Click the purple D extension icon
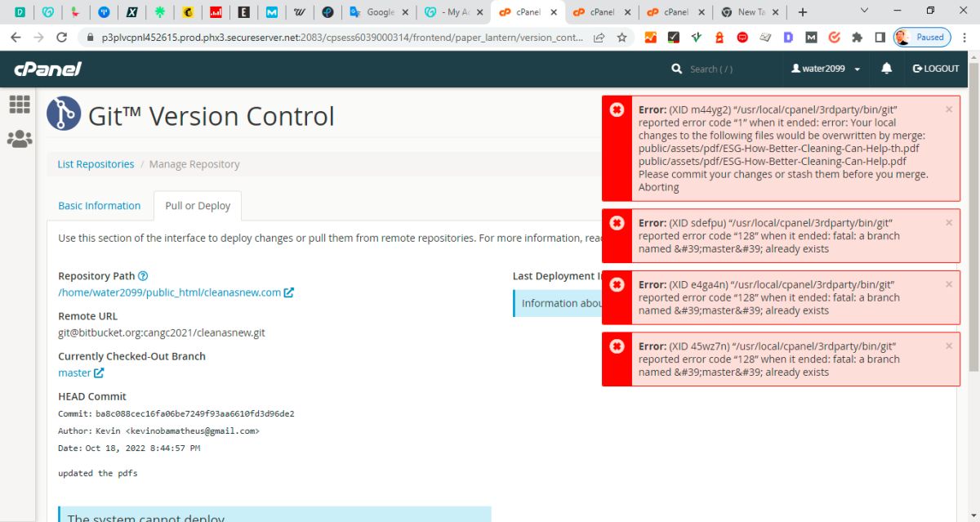980x522 pixels. (x=788, y=38)
